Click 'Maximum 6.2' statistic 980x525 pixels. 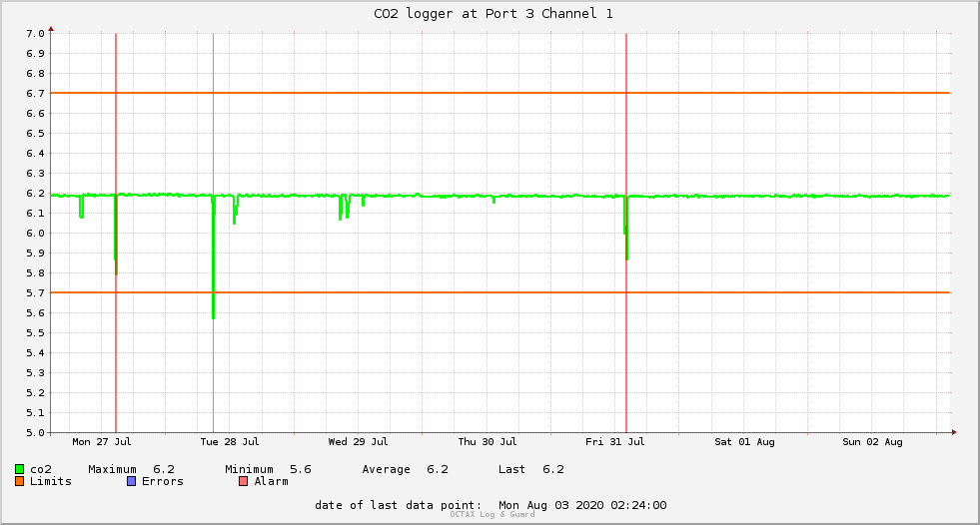131,469
